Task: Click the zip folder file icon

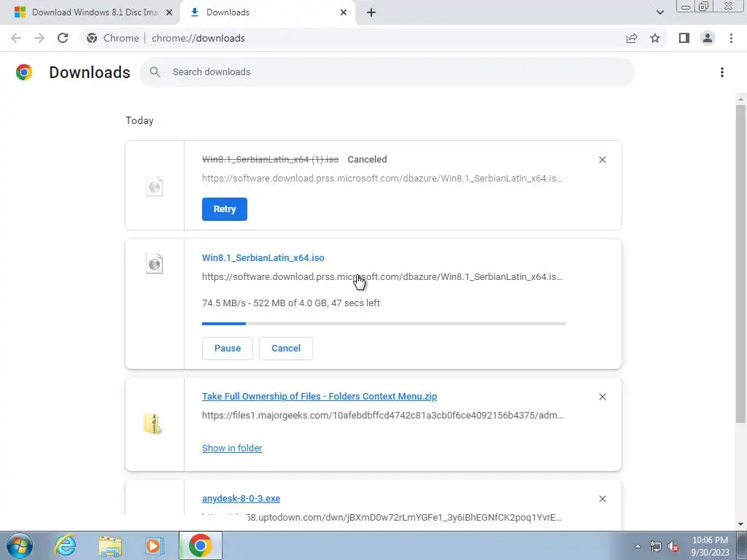Action: [153, 424]
